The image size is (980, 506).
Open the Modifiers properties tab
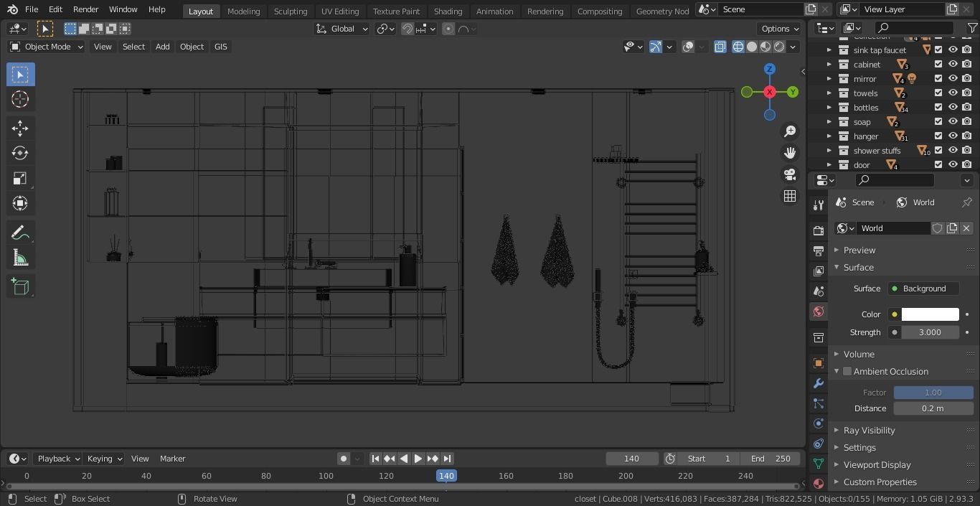pos(818,383)
